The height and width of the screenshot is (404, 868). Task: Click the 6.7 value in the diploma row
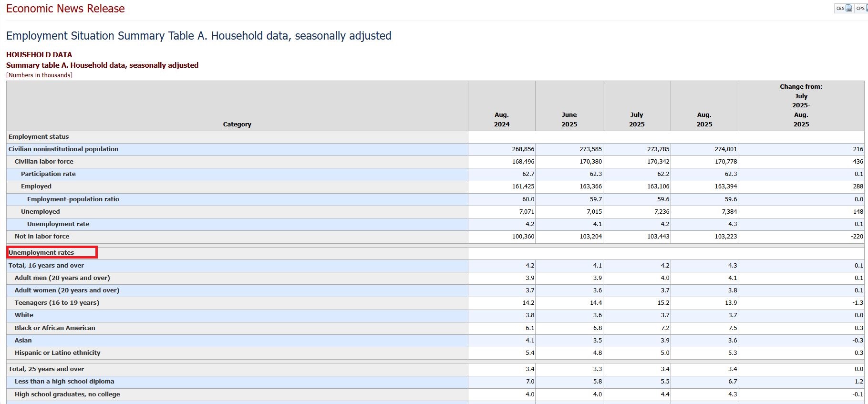(x=733, y=382)
